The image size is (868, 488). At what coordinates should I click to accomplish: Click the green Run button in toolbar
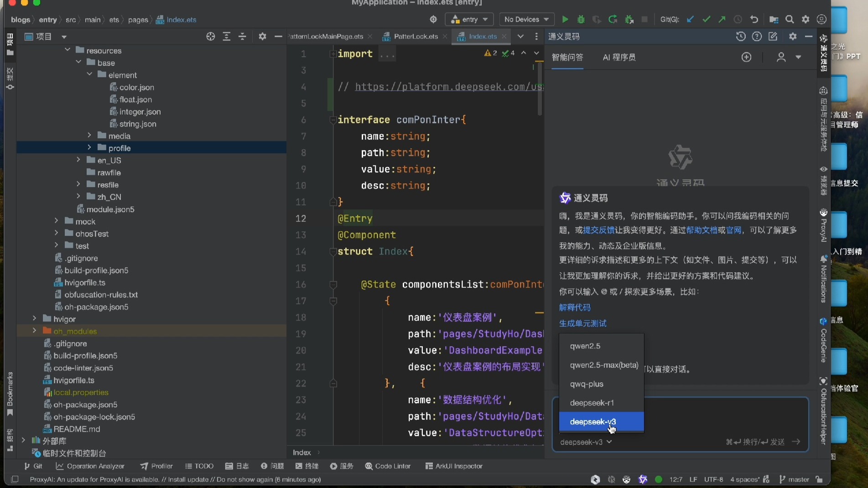pyautogui.click(x=565, y=20)
